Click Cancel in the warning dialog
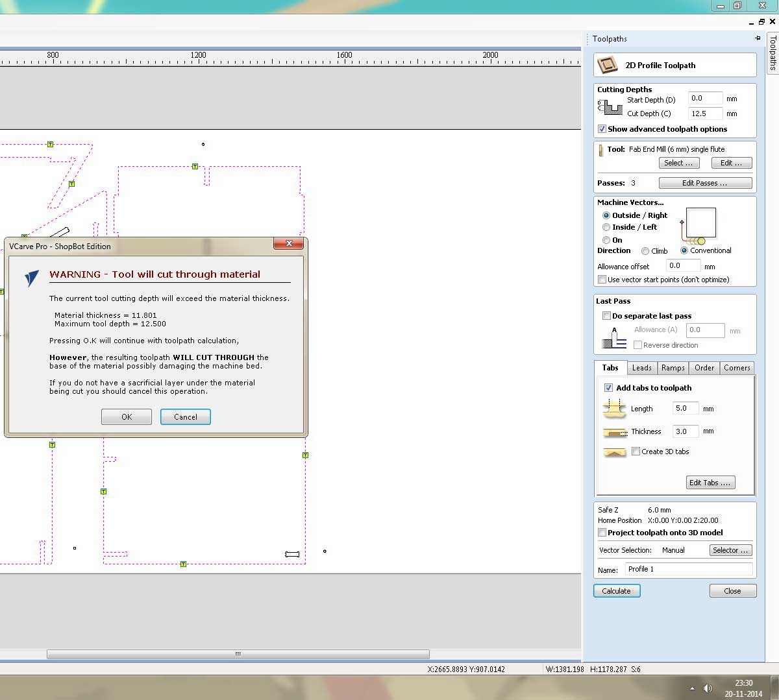 pyautogui.click(x=186, y=417)
